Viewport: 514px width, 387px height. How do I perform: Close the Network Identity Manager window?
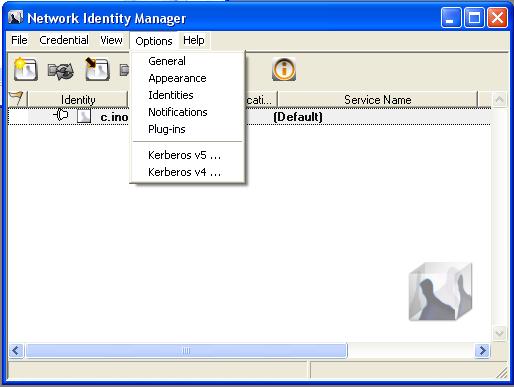click(x=497, y=17)
